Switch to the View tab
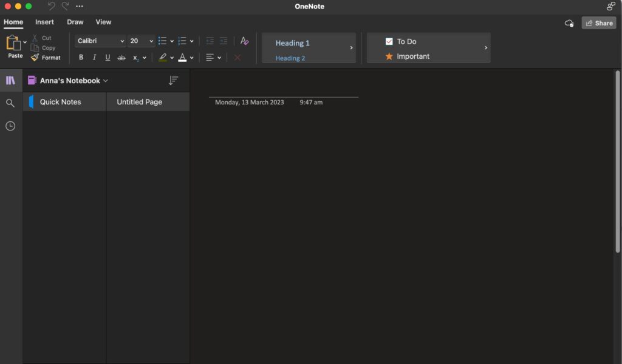The width and height of the screenshot is (622, 364). [103, 22]
